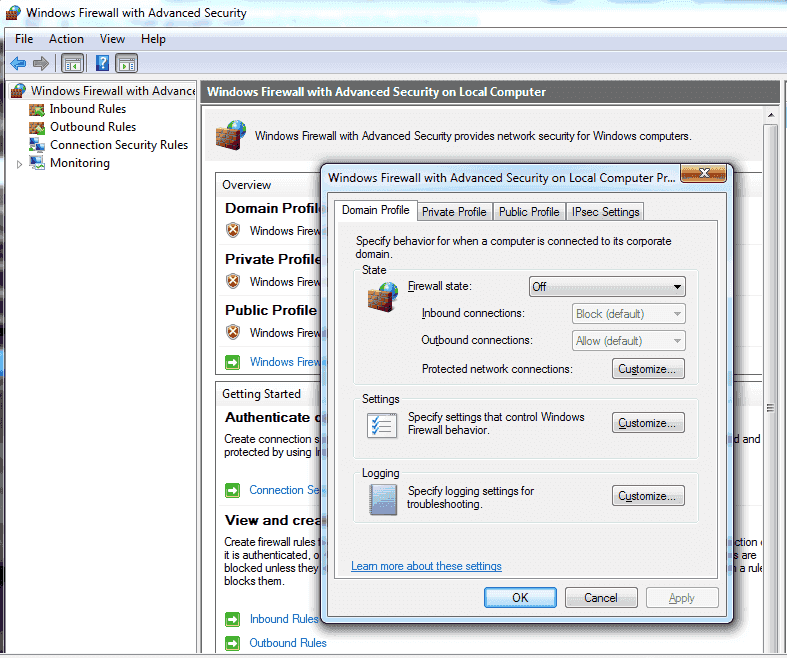Click the green arrow icon next to Windows Firewall Properties link
The height and width of the screenshot is (658, 787).
point(232,362)
